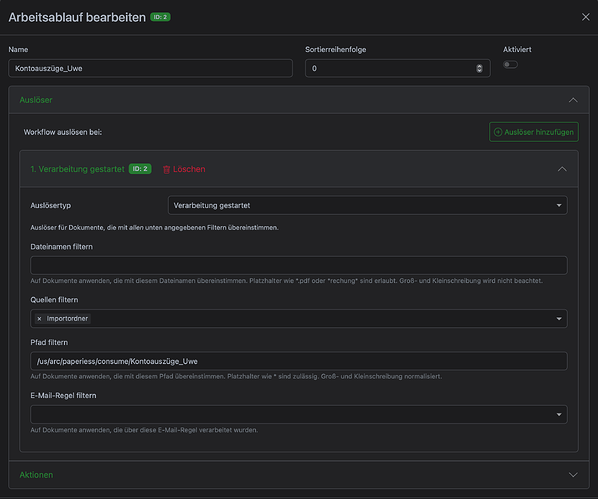
Task: Click the Pfad filtern text field
Action: 299,361
